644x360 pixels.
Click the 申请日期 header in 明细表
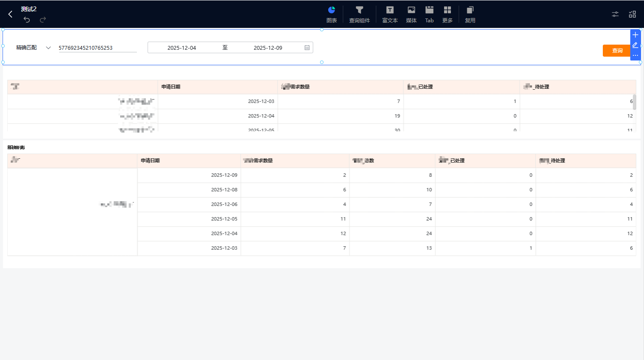click(150, 160)
